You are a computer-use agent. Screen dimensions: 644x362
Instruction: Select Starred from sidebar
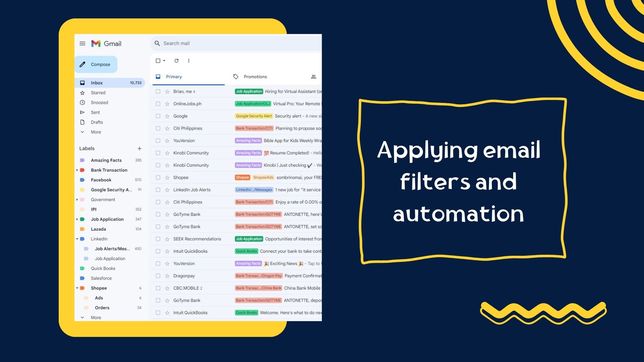coord(98,93)
